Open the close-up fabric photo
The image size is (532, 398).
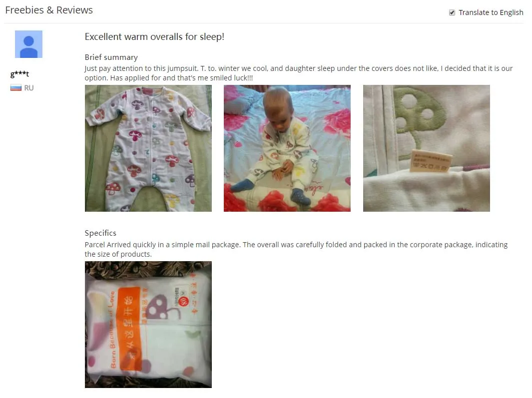(x=427, y=148)
